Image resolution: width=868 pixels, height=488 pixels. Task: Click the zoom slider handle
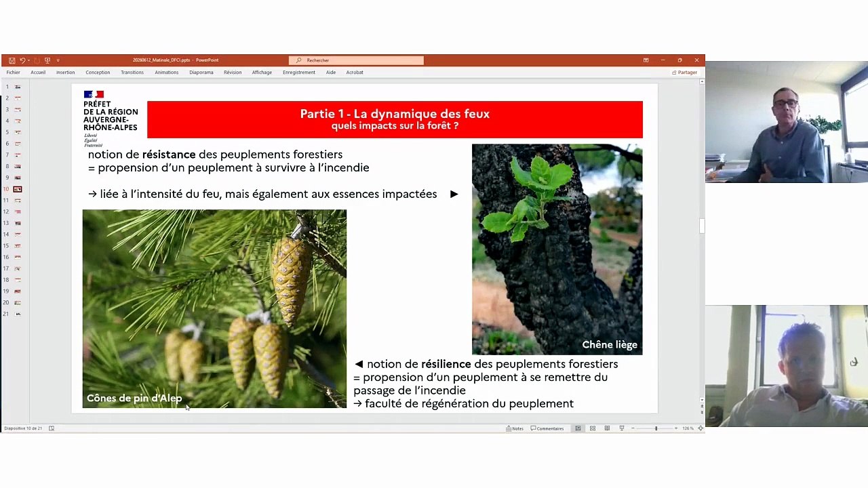click(656, 428)
